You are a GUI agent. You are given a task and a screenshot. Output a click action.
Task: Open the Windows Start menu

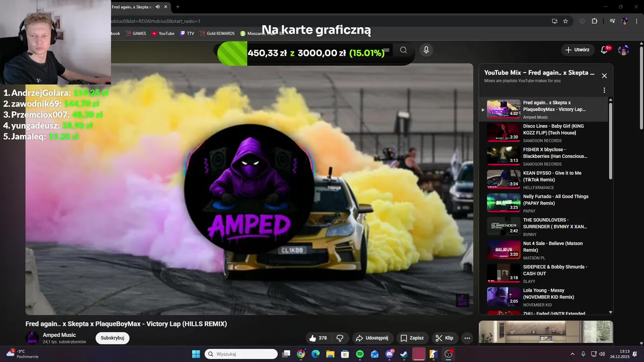pyautogui.click(x=196, y=354)
